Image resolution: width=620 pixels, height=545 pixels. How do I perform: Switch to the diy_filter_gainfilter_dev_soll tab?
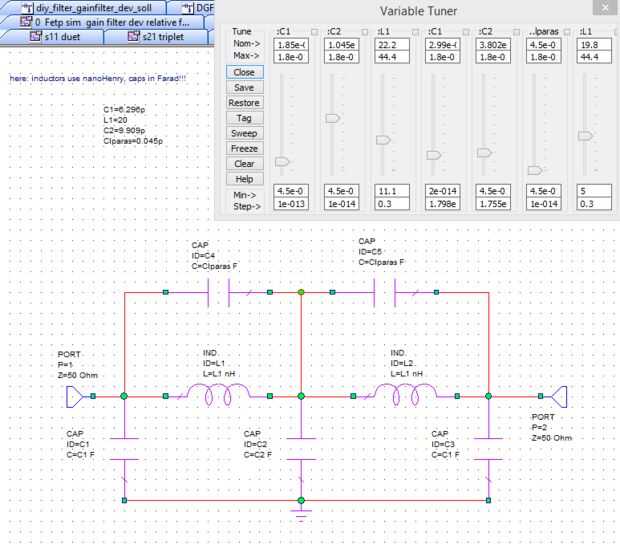pos(85,8)
